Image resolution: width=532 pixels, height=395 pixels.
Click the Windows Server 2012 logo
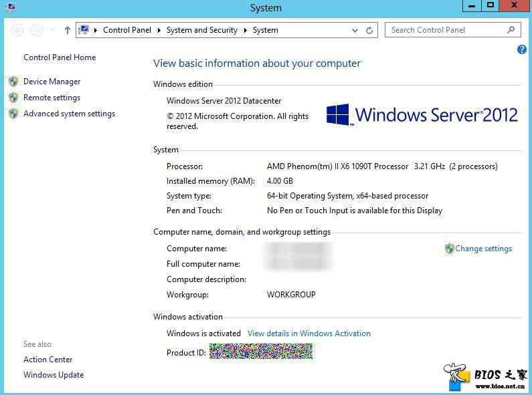pyautogui.click(x=422, y=115)
